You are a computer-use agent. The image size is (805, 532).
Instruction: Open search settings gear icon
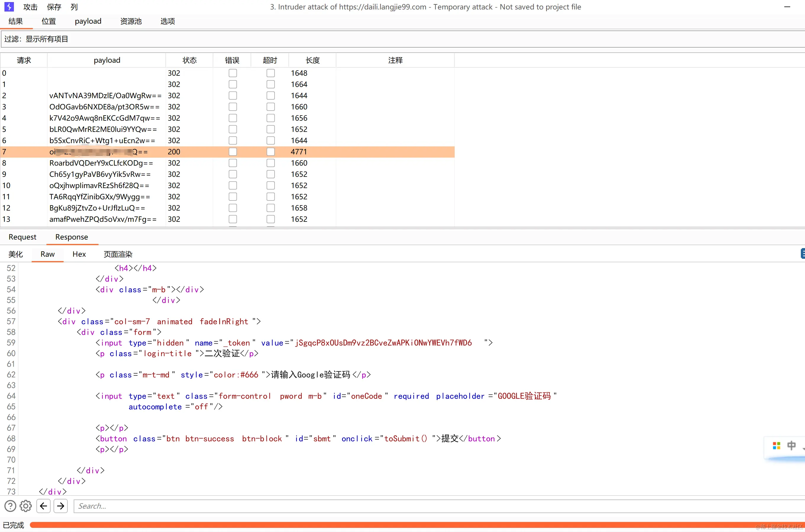click(25, 506)
